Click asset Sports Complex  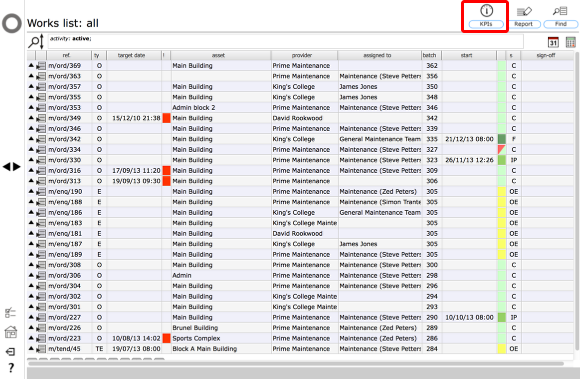pos(196,338)
